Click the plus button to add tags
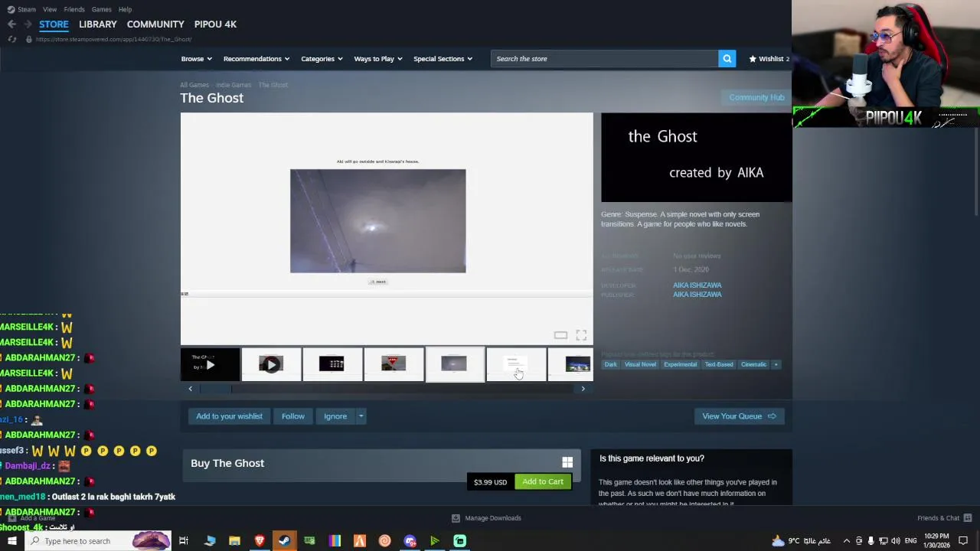The height and width of the screenshot is (551, 980). pos(776,364)
